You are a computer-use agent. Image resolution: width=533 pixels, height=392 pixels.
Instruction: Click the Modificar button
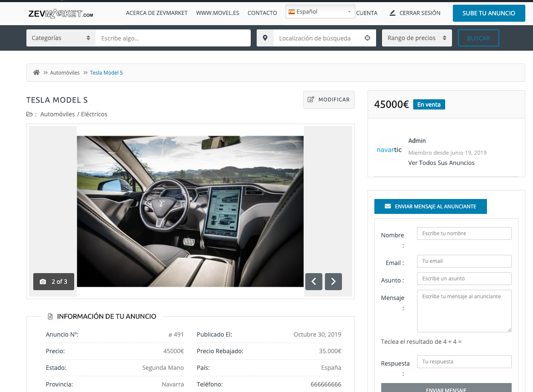tap(329, 99)
